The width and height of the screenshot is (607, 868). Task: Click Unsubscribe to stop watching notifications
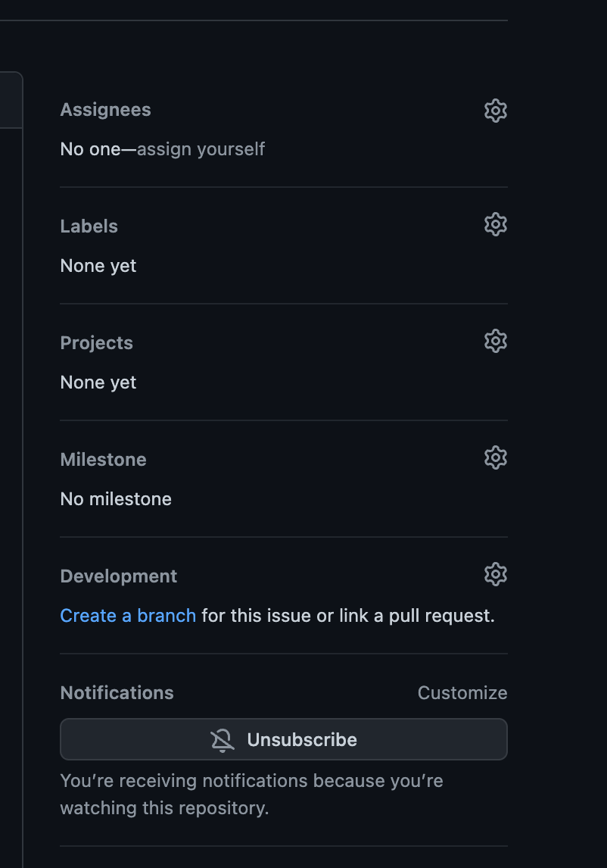point(284,739)
